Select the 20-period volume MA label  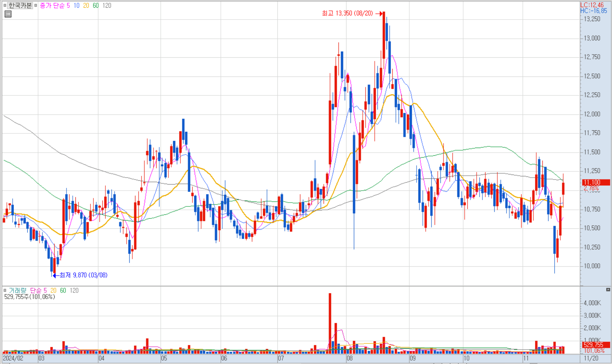click(x=53, y=291)
